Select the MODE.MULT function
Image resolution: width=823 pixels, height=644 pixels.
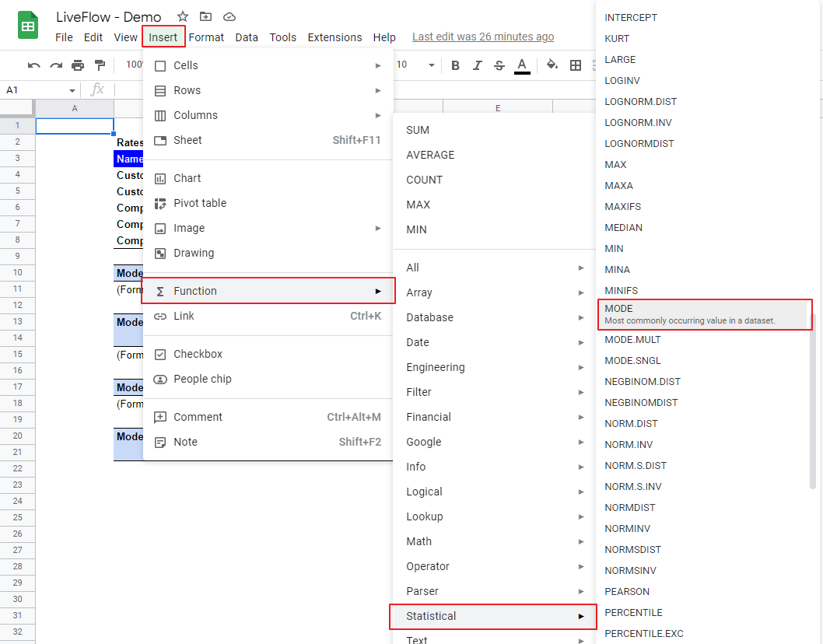coord(703,340)
